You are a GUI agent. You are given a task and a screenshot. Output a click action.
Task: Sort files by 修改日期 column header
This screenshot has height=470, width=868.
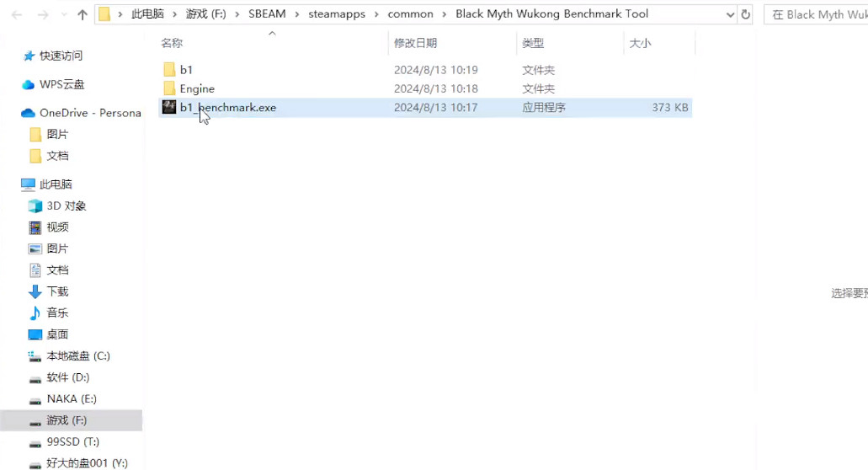point(415,43)
